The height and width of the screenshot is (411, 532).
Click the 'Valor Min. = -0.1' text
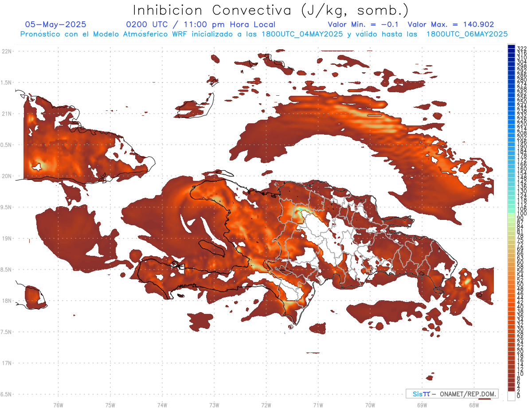[364, 25]
